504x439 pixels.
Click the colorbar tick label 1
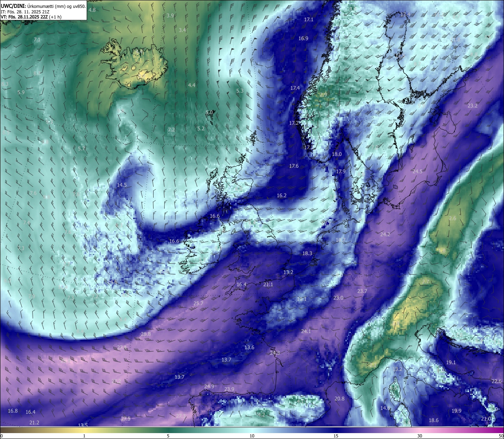[84, 436]
